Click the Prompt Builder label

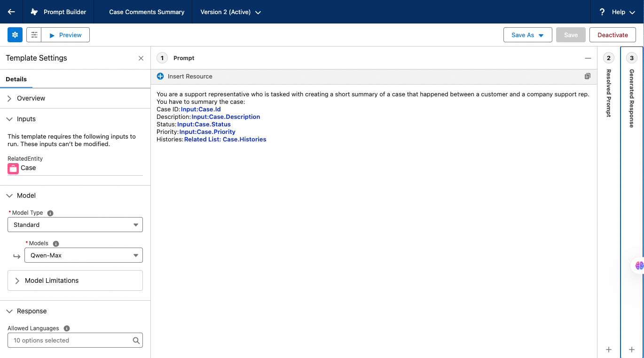pyautogui.click(x=65, y=12)
